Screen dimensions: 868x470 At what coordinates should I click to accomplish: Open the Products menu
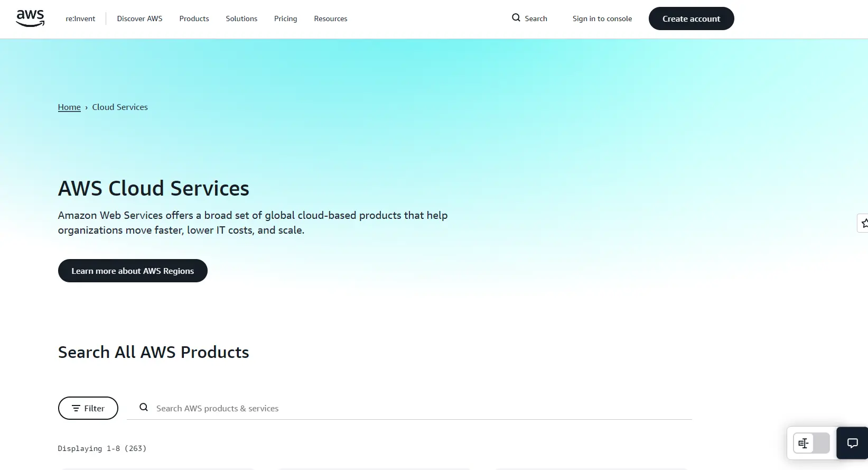coord(194,19)
